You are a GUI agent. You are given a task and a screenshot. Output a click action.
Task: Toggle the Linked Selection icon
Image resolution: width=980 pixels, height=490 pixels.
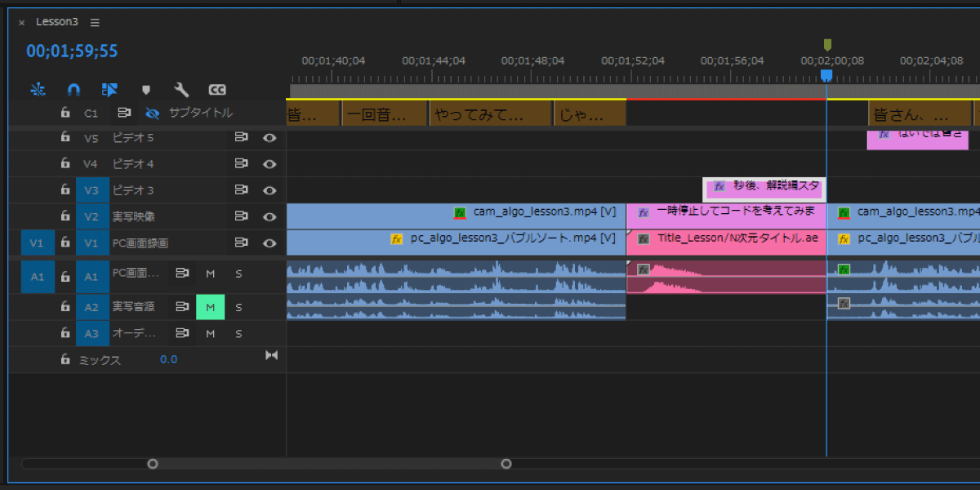[109, 90]
